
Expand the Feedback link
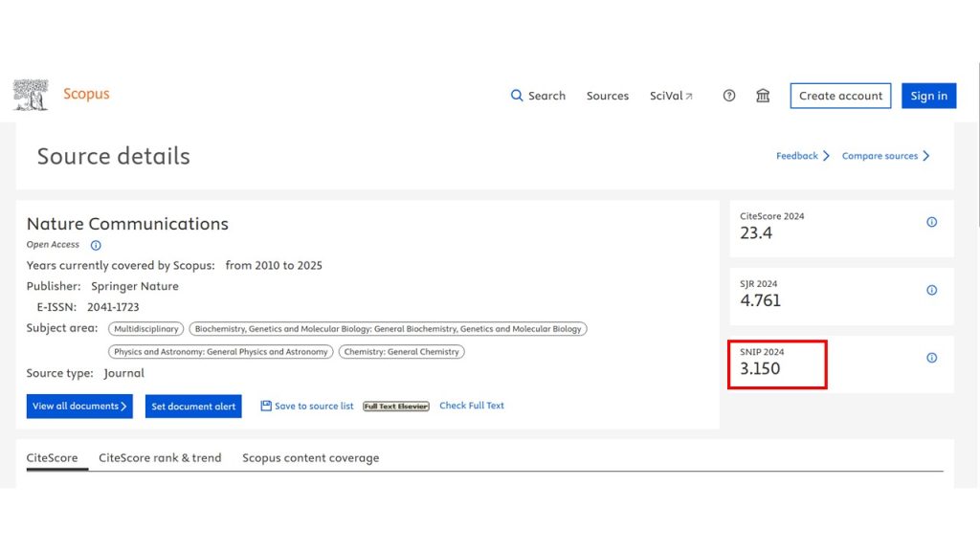802,156
